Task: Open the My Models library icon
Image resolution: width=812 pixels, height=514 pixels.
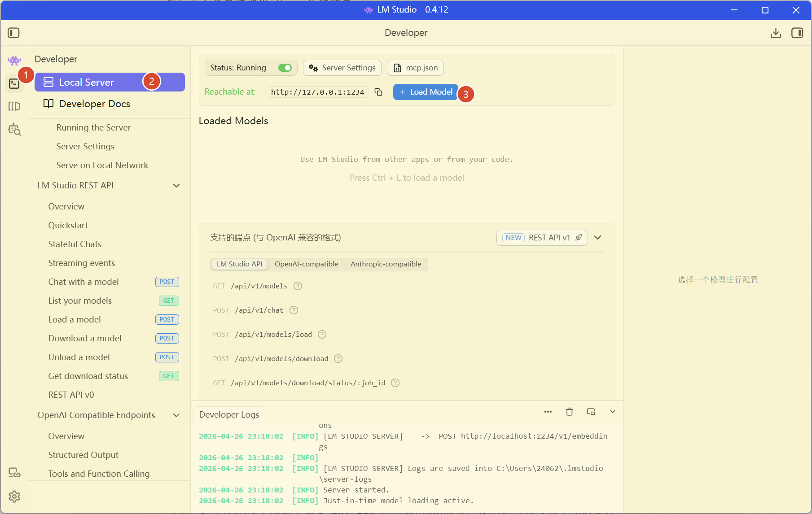Action: 14,106
